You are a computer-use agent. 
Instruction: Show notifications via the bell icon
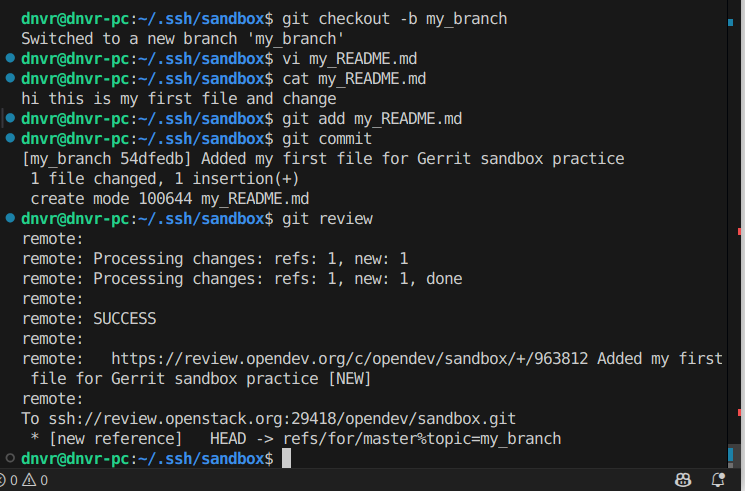pos(717,480)
